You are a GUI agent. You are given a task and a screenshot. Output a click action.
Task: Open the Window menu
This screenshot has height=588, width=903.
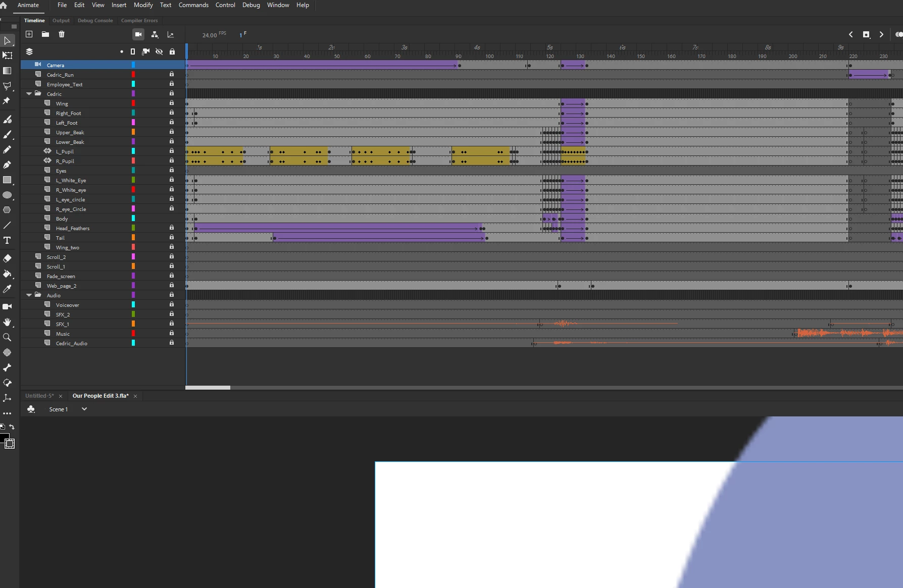point(278,5)
